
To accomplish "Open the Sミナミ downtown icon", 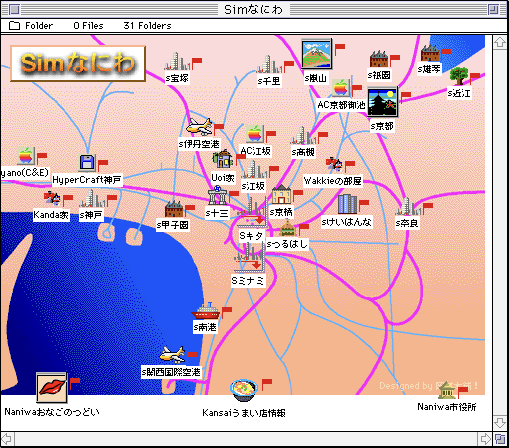I will [x=249, y=257].
